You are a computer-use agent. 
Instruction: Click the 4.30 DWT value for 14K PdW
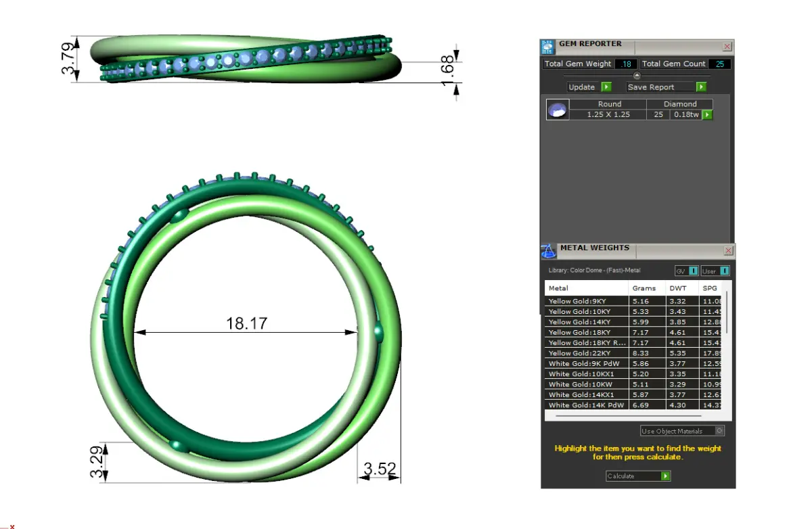pos(677,405)
